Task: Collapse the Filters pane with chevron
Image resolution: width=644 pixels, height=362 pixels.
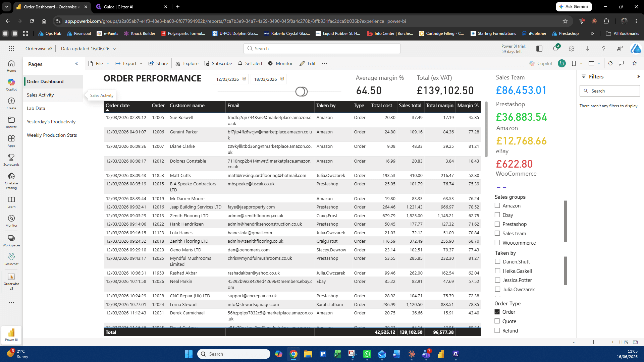Action: click(638, 77)
